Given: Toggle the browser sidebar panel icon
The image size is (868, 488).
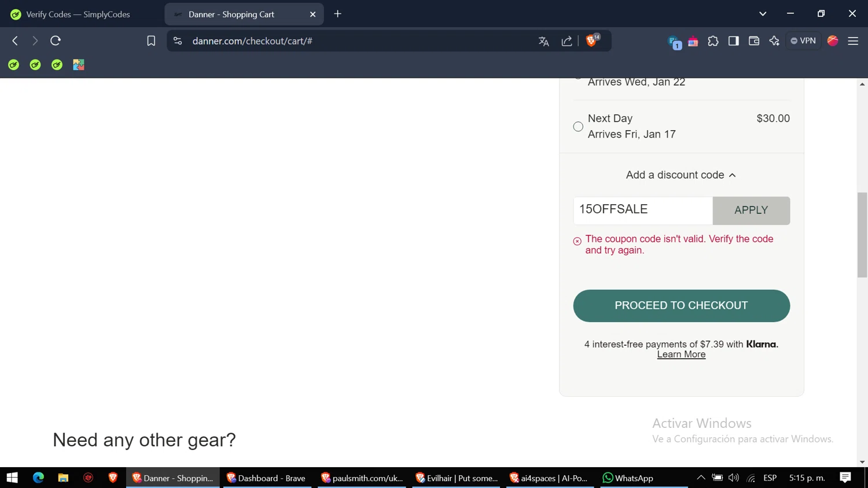Looking at the screenshot, I should 733,41.
